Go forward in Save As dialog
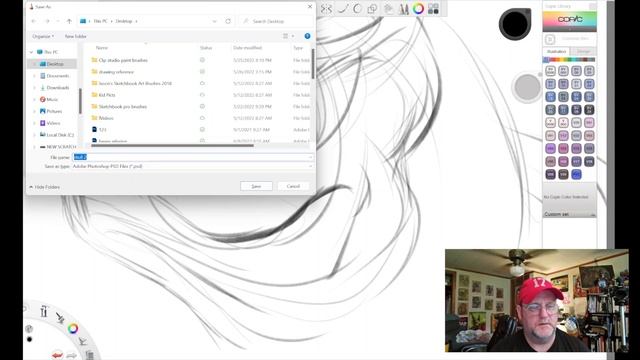The width and height of the screenshot is (640, 360). click(47, 21)
